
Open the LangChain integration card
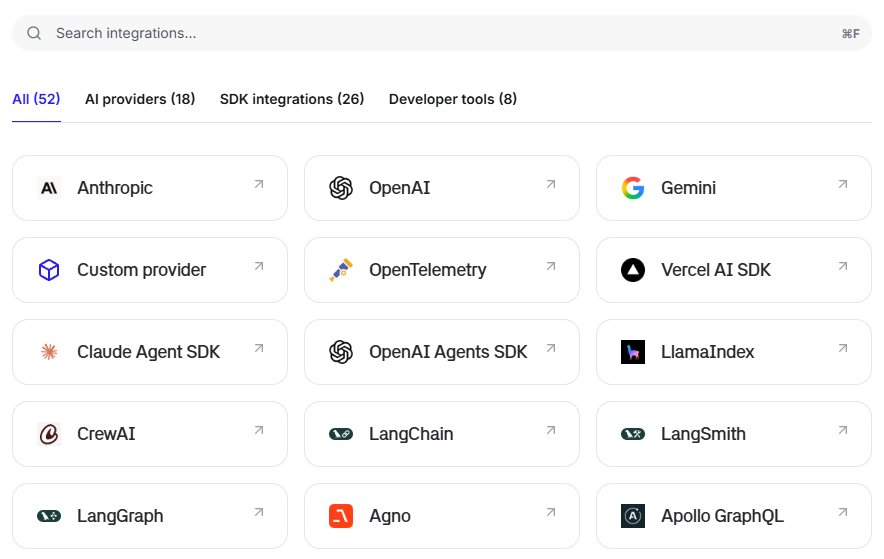[441, 434]
